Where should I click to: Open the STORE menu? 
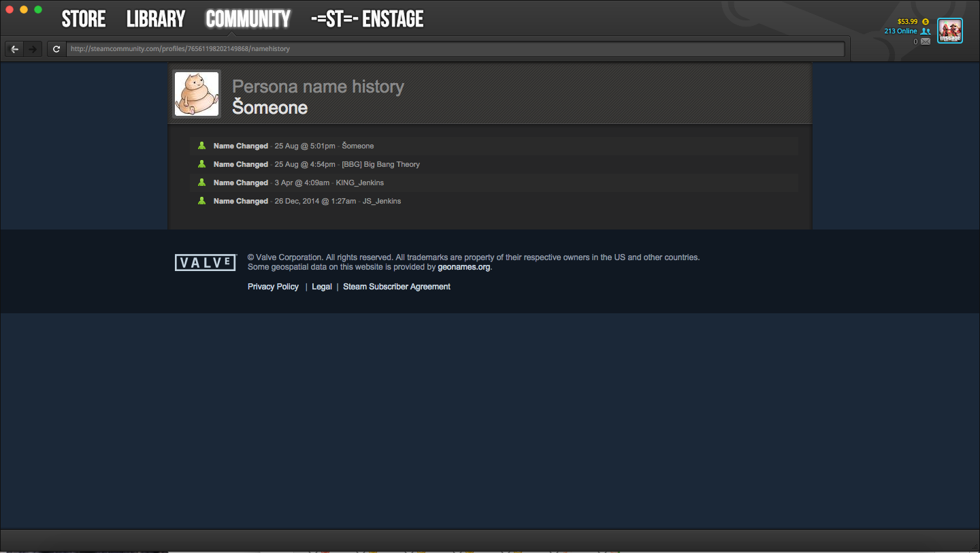84,19
